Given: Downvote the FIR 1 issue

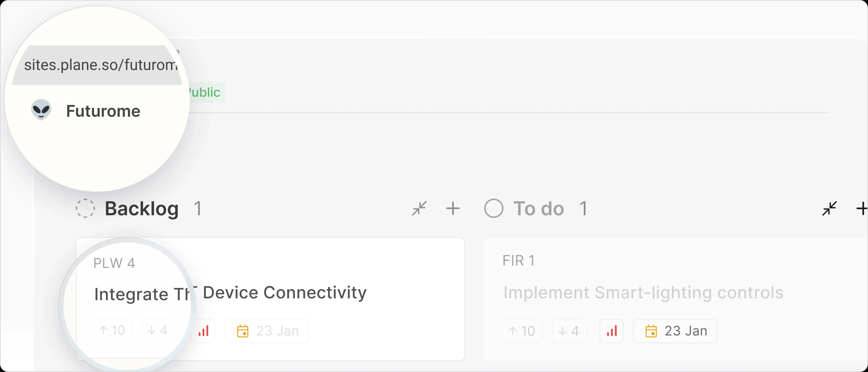Looking at the screenshot, I should click(569, 331).
